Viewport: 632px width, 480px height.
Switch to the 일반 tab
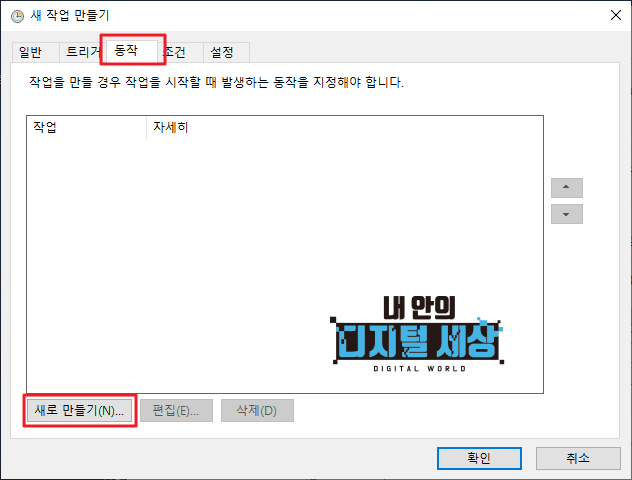tap(31, 52)
